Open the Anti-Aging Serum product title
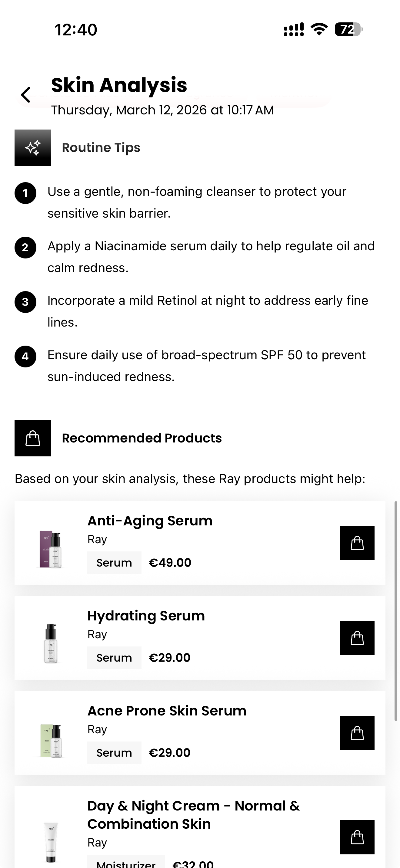 pyautogui.click(x=150, y=520)
